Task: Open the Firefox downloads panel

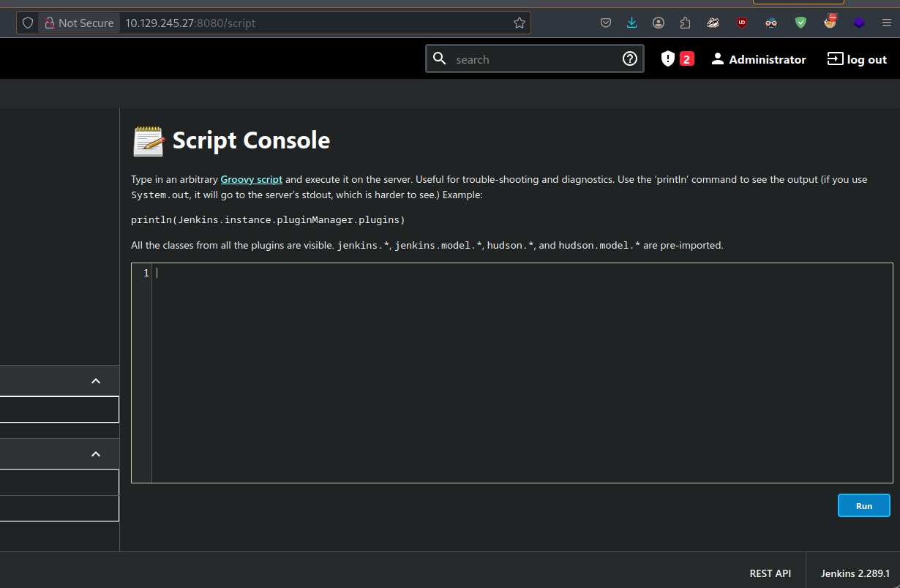Action: tap(632, 23)
